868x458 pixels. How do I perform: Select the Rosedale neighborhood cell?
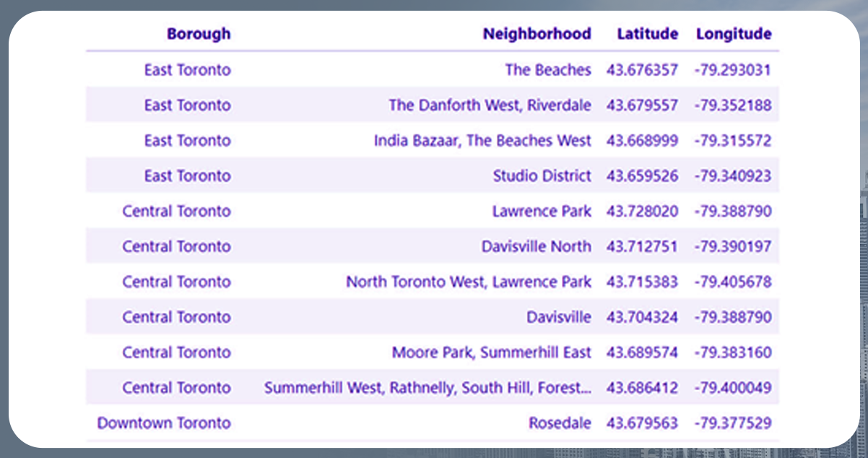(559, 424)
